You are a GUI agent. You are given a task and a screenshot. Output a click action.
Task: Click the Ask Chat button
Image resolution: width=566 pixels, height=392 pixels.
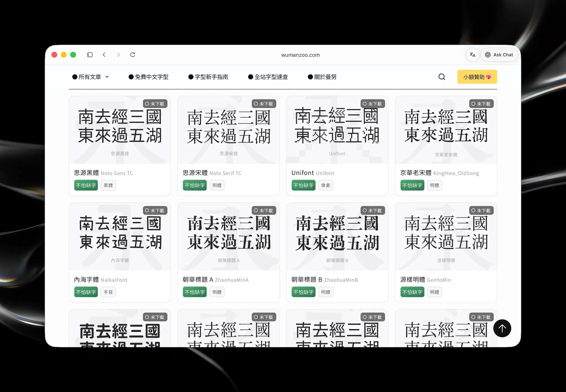coord(499,55)
